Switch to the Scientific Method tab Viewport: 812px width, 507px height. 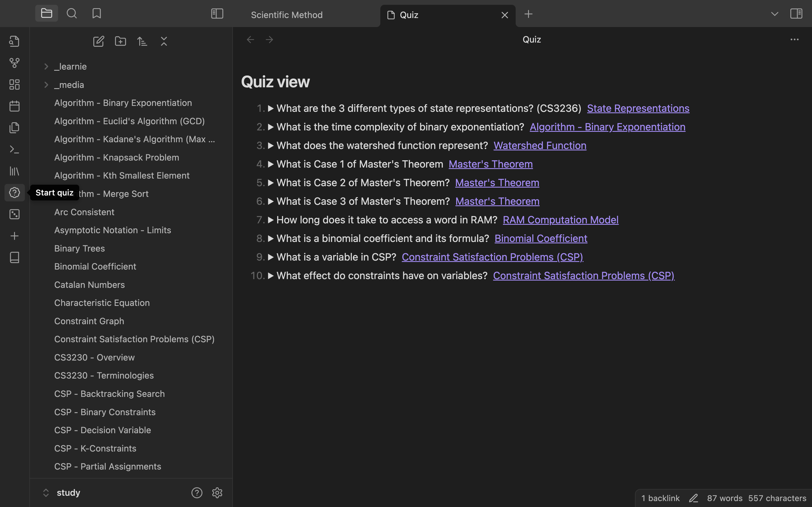pos(286,15)
